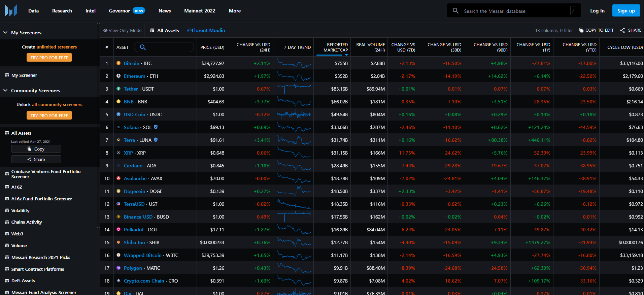Open the @Florent Moulin profile link
Viewport: 644px width, 295px height.
click(x=206, y=30)
